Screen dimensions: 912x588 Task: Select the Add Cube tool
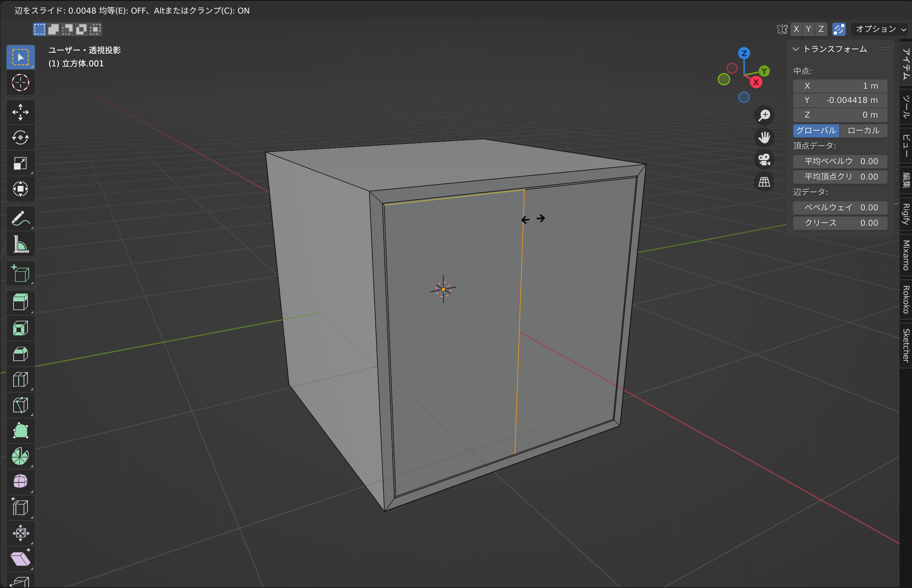coord(21,273)
